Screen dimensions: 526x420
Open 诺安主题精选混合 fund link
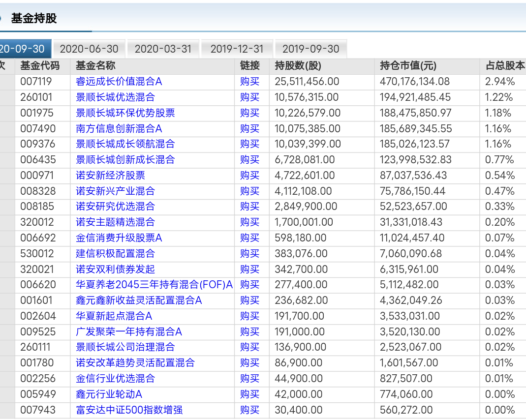pyautogui.click(x=116, y=222)
